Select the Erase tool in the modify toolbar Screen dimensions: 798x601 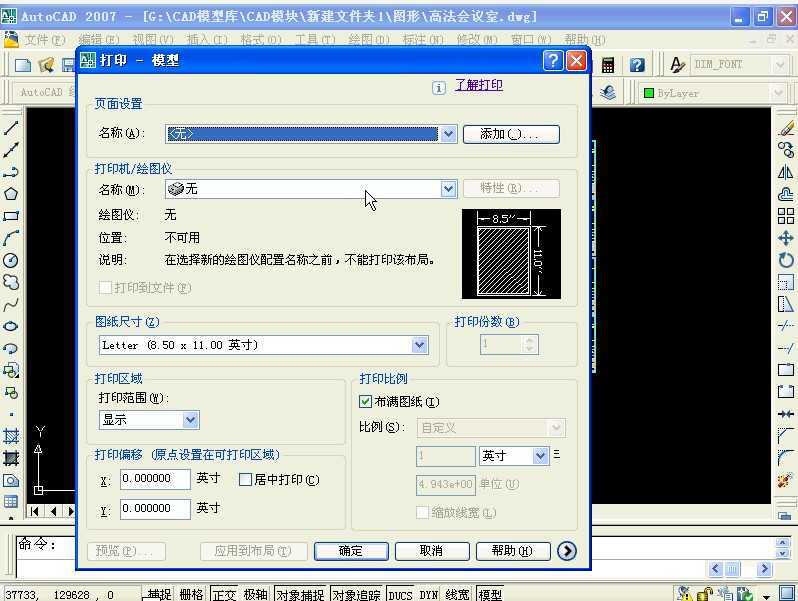pos(786,128)
